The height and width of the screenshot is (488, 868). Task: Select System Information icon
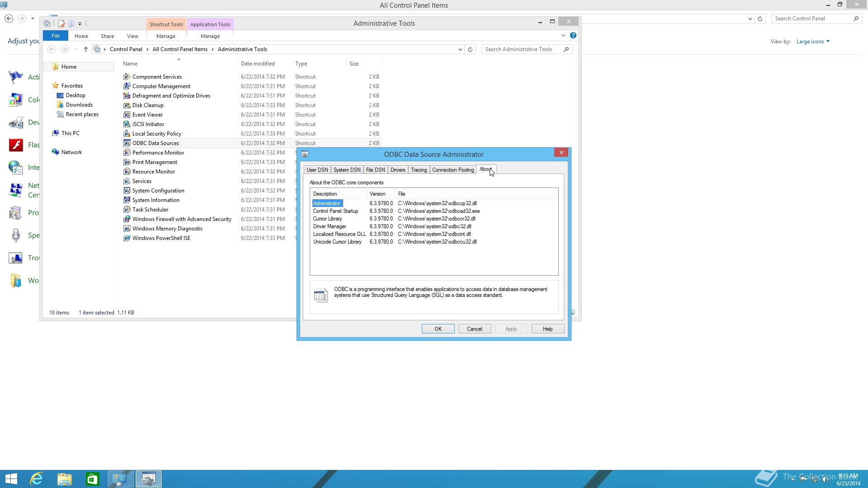(127, 200)
